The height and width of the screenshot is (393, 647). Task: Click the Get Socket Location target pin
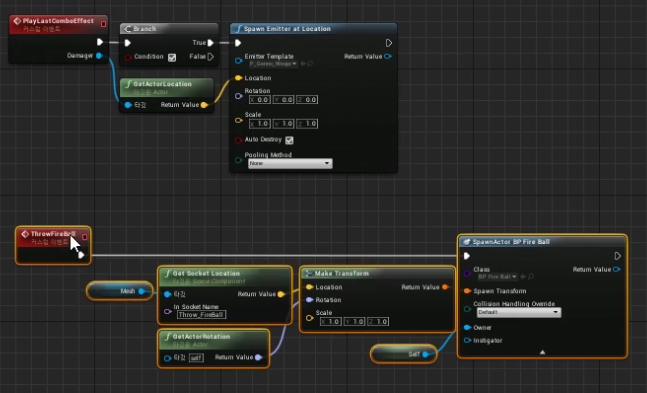(167, 294)
